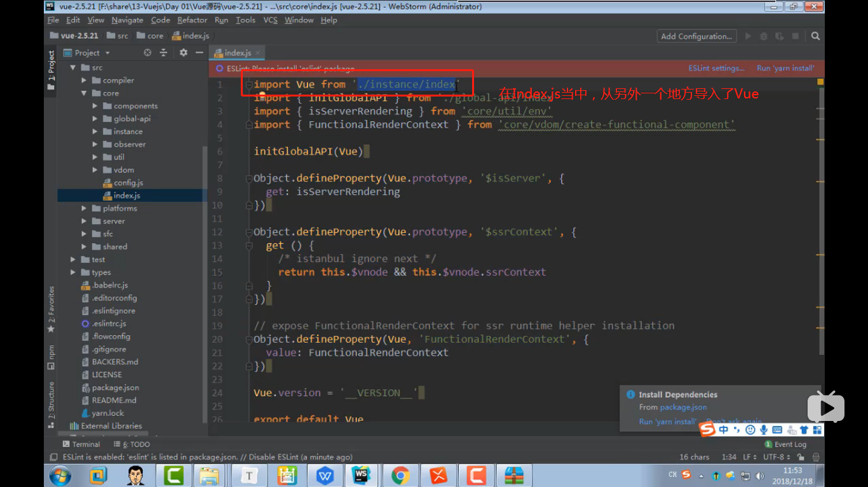Viewport: 868px width, 487px height.
Task: Open the Windows Start button
Action: 60,475
